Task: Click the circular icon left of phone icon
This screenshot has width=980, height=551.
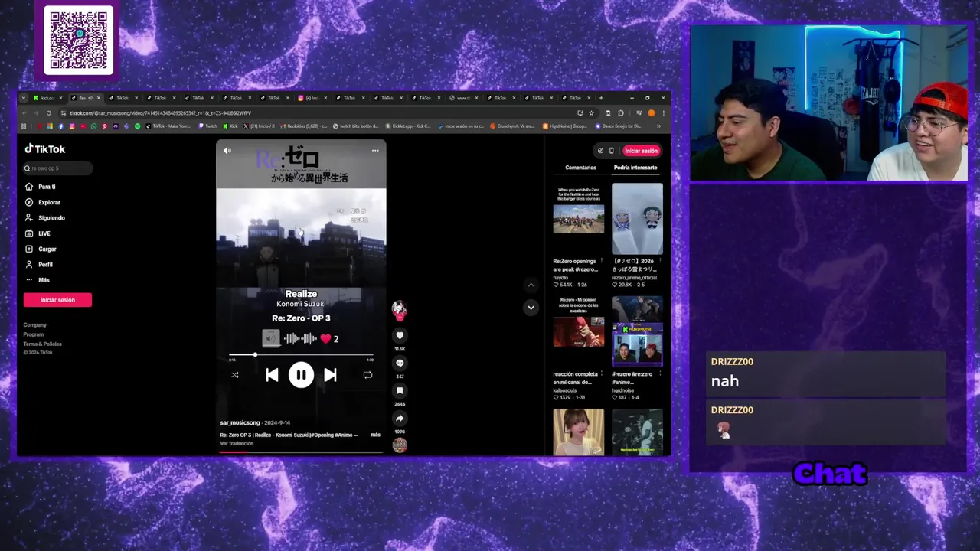Action: pos(600,151)
